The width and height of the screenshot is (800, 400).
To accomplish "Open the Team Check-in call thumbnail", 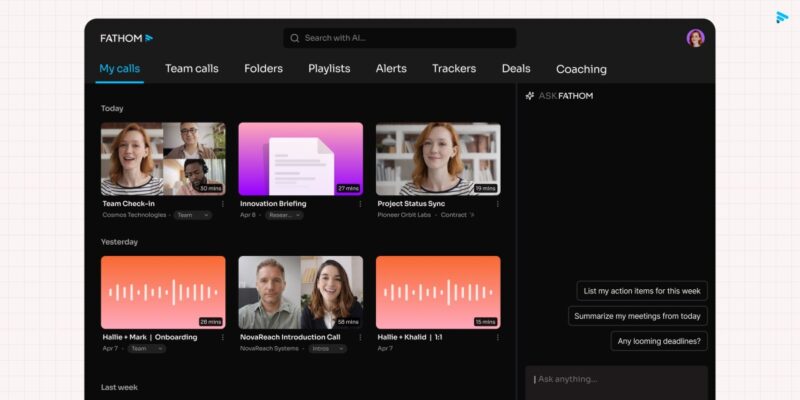I will pyautogui.click(x=163, y=159).
